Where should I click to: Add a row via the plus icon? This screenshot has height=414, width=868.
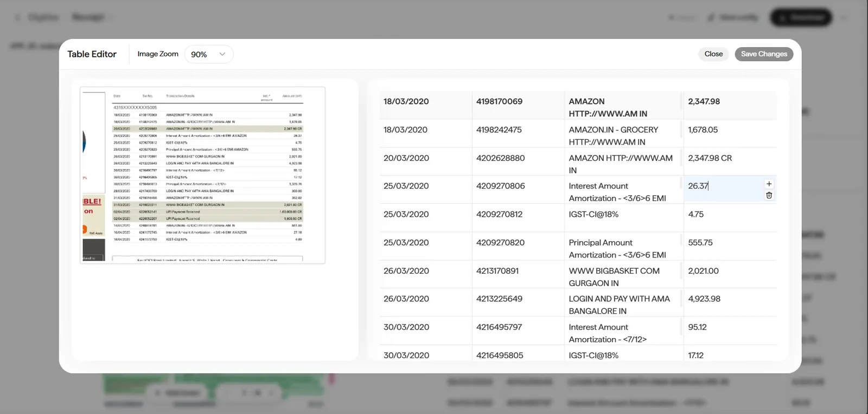pyautogui.click(x=769, y=184)
